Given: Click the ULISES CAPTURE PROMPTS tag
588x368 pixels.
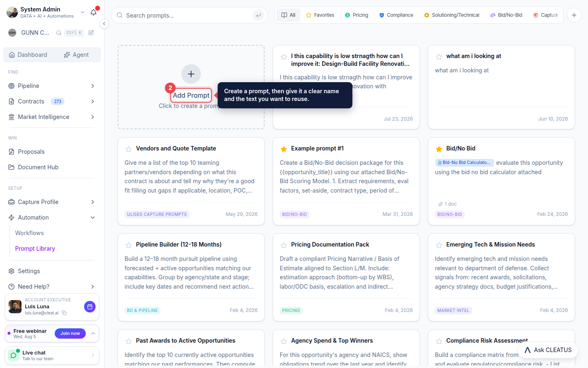Looking at the screenshot, I should [157, 214].
